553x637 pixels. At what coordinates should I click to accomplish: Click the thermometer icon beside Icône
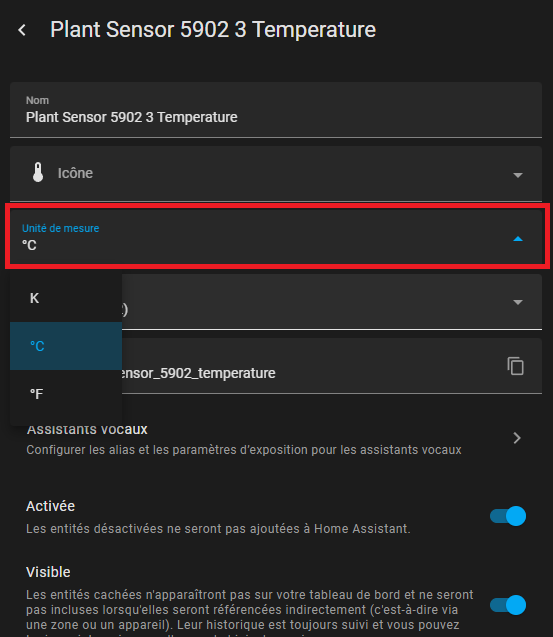[38, 172]
